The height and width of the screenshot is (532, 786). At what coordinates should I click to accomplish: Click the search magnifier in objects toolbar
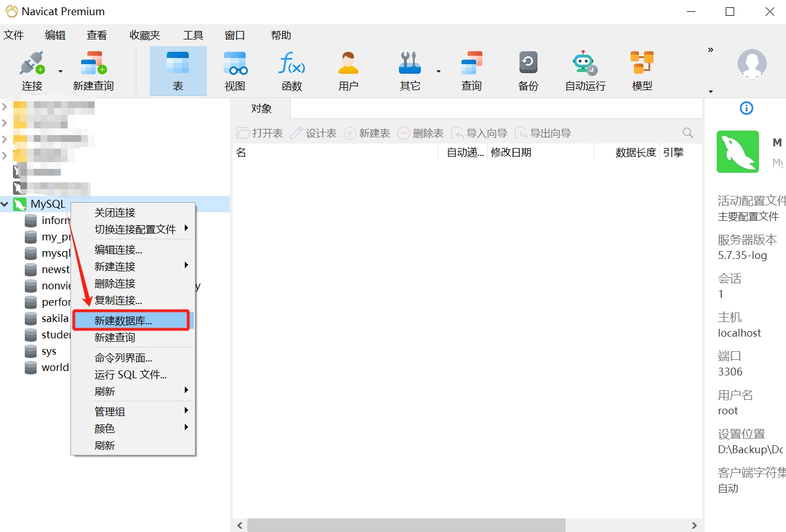tap(687, 133)
